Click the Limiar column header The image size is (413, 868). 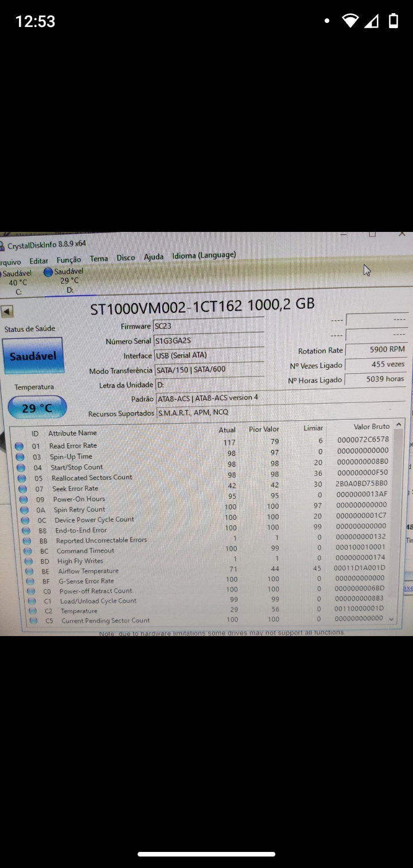point(313,428)
